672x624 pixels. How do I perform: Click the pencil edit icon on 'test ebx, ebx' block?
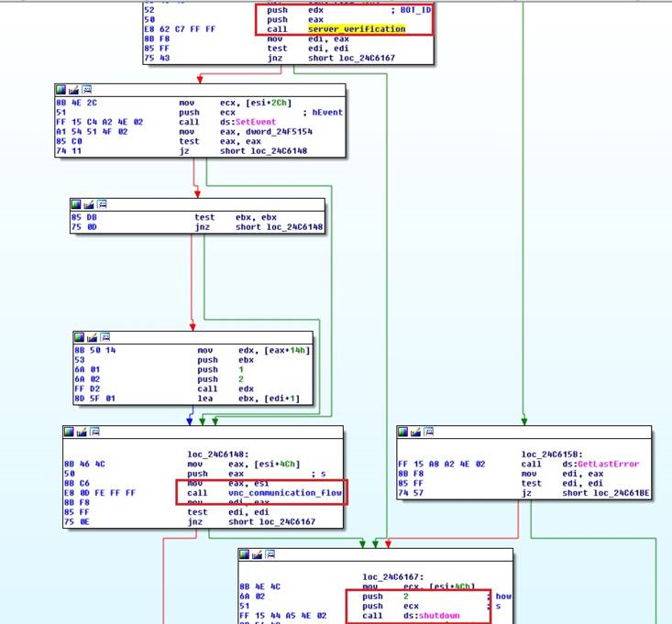pyautogui.click(x=89, y=203)
